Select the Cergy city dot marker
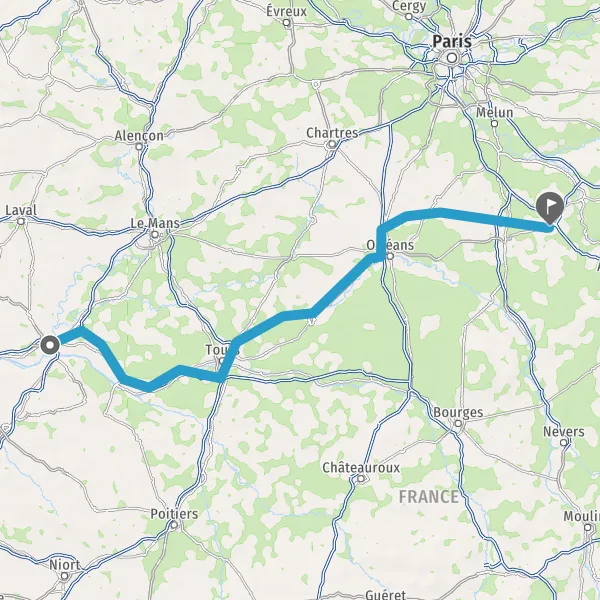 click(409, 16)
